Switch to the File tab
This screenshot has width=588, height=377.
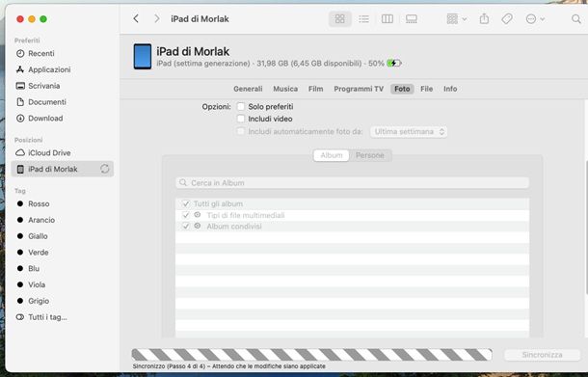tap(426, 89)
